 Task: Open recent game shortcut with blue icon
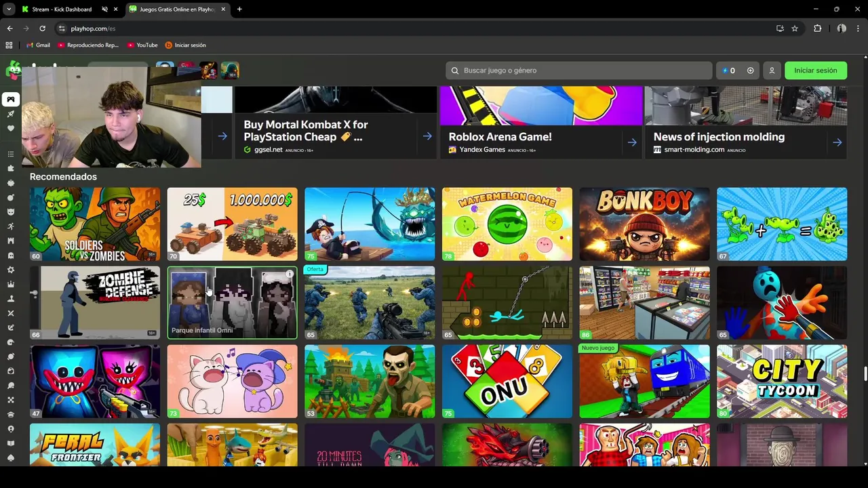(165, 70)
